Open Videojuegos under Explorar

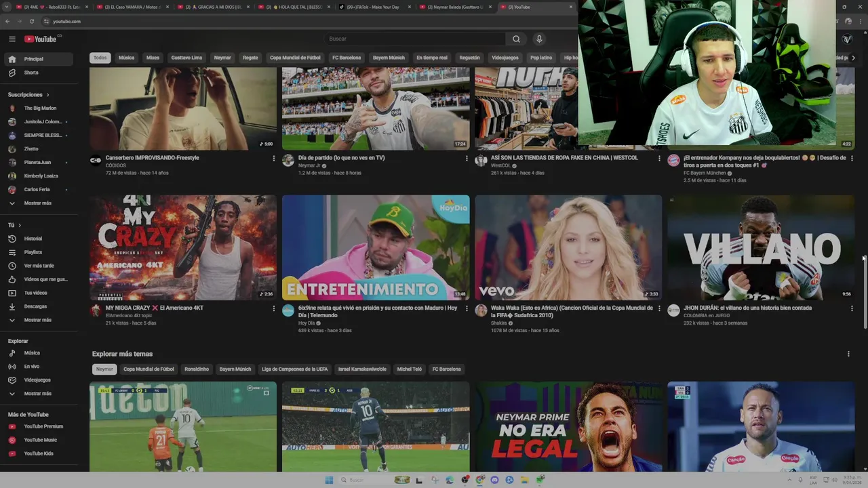[x=39, y=380]
